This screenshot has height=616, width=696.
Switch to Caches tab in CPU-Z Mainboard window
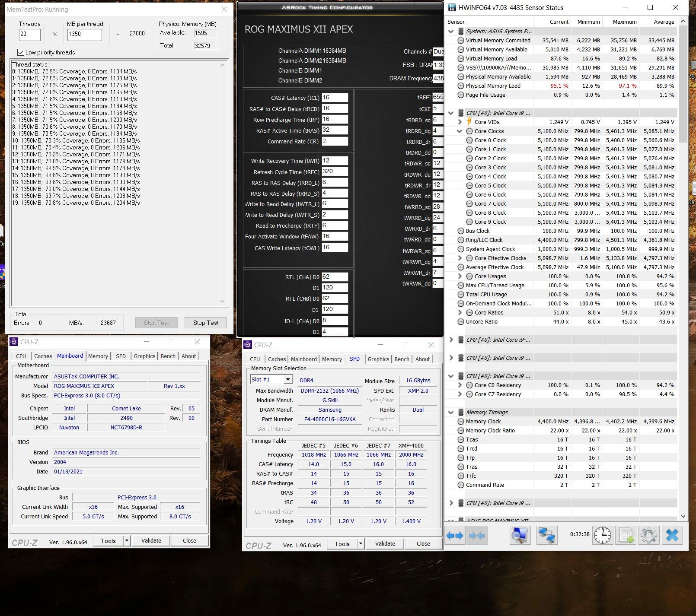click(x=43, y=356)
